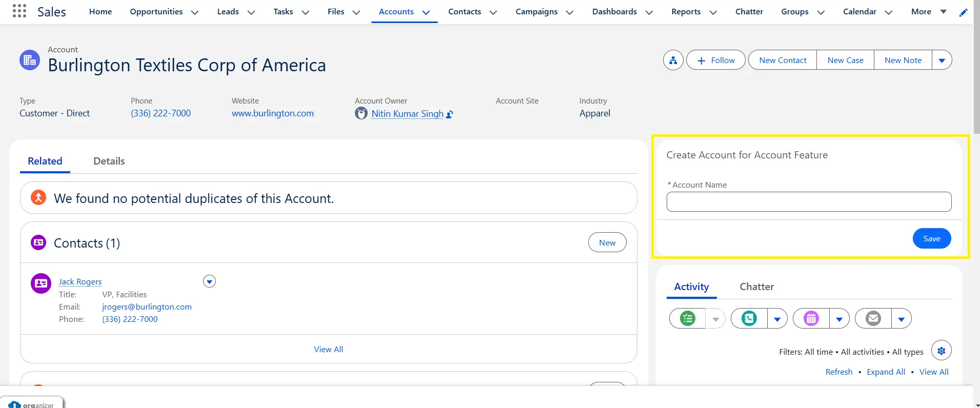Click the duplicates merge icon

[38, 197]
